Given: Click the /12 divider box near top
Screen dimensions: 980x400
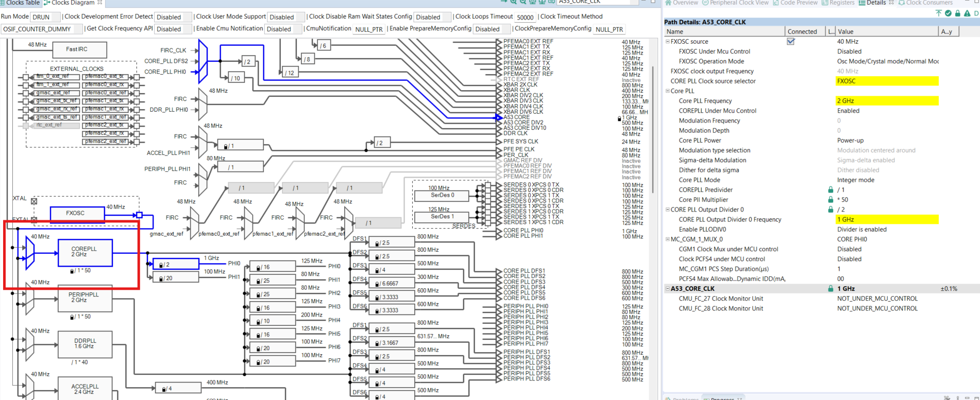Looking at the screenshot, I should pos(290,73).
